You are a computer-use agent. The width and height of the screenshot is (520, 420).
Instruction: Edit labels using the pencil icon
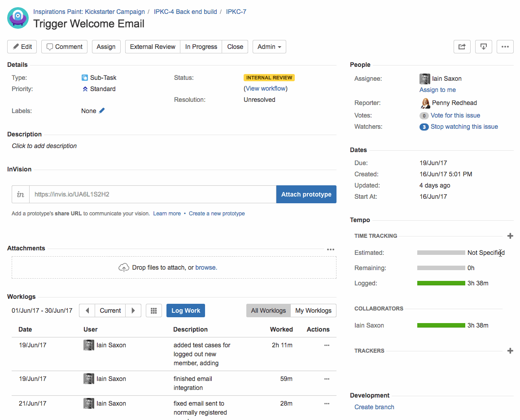pyautogui.click(x=102, y=111)
